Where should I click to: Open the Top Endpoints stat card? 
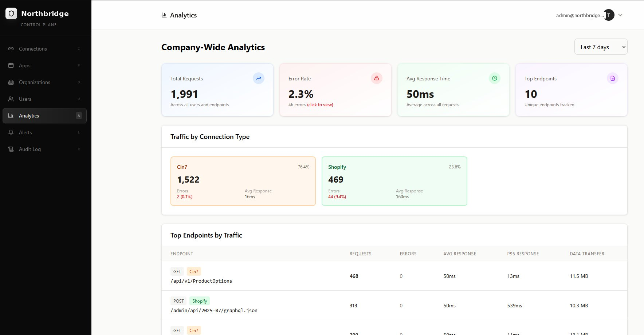coord(572,90)
